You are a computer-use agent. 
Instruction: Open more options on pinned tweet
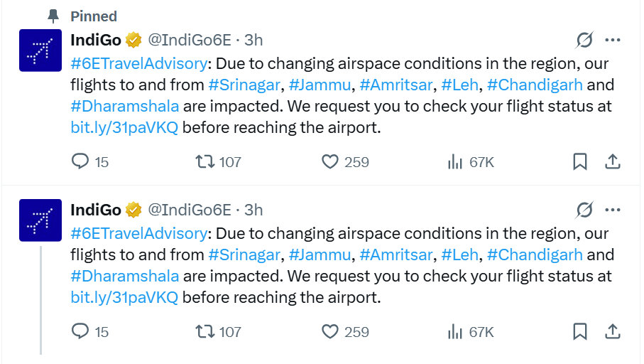pos(613,41)
